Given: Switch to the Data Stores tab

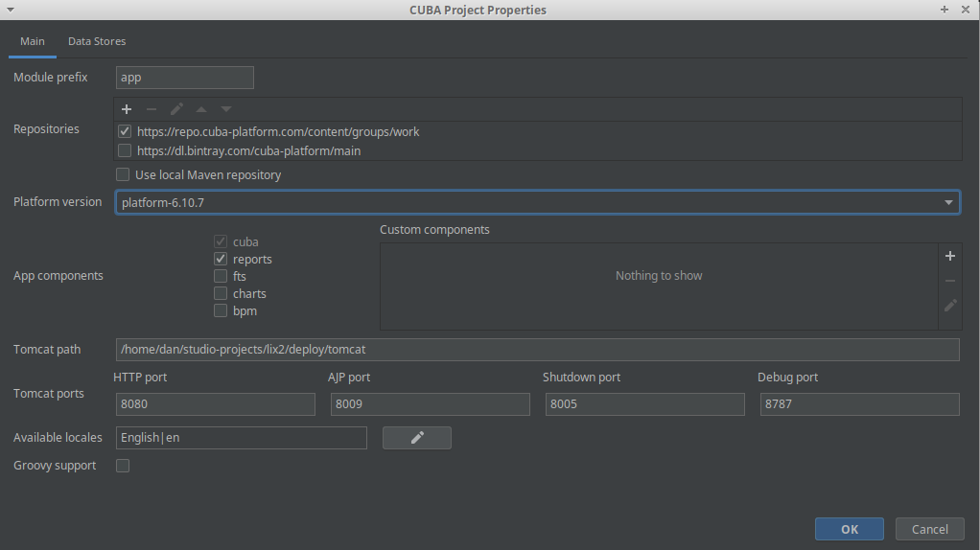Looking at the screenshot, I should pos(97,41).
